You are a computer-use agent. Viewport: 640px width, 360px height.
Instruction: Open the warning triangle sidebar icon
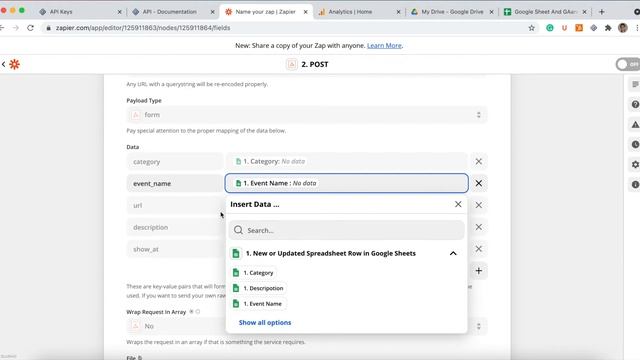pos(635,124)
